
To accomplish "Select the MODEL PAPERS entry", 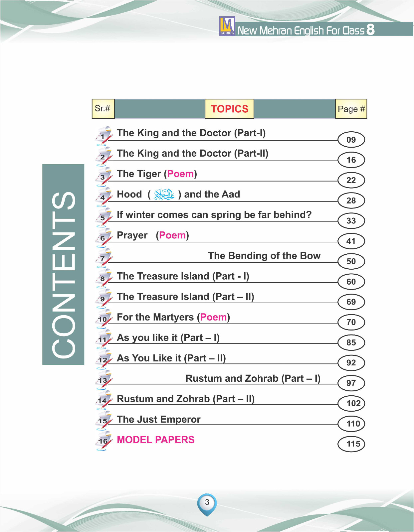I will pos(155,440).
